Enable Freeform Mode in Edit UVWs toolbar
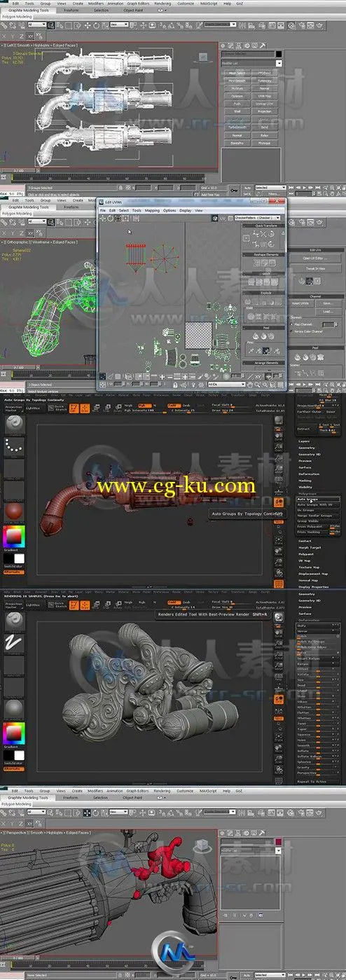The height and width of the screenshot is (980, 346). point(125,219)
